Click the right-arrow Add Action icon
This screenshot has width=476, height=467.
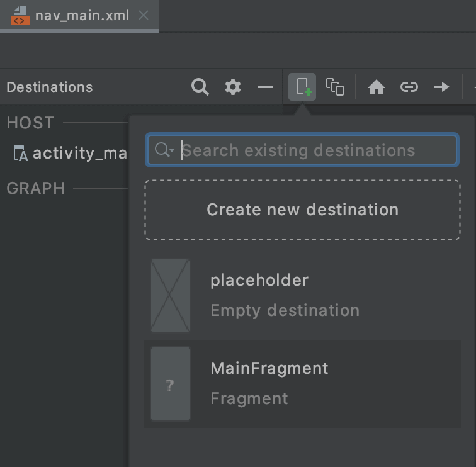(x=442, y=87)
